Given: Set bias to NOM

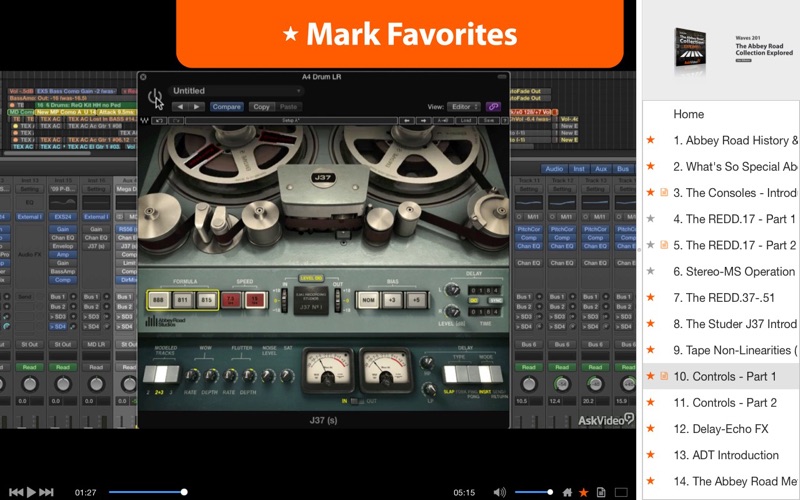Looking at the screenshot, I should pyautogui.click(x=368, y=300).
